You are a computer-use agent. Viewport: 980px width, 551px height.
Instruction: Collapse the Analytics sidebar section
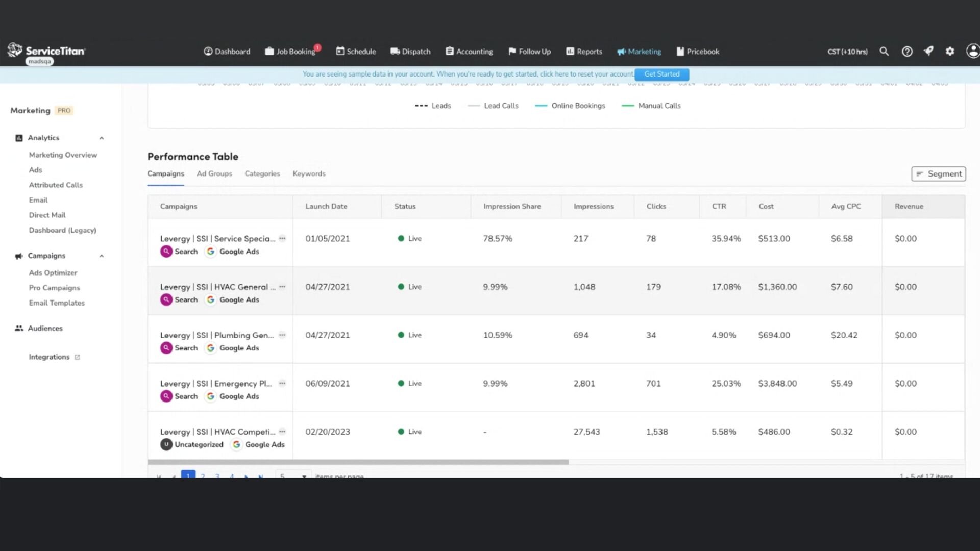tap(102, 138)
